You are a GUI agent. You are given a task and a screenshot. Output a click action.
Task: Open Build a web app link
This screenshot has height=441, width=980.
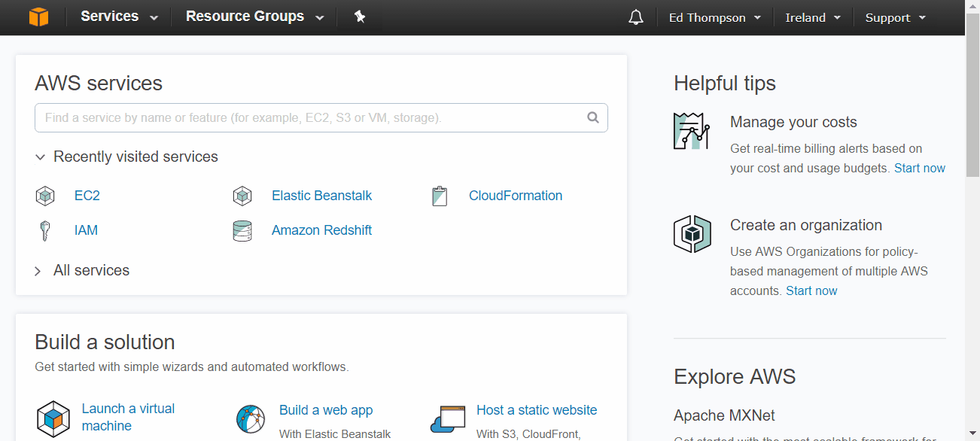click(326, 410)
